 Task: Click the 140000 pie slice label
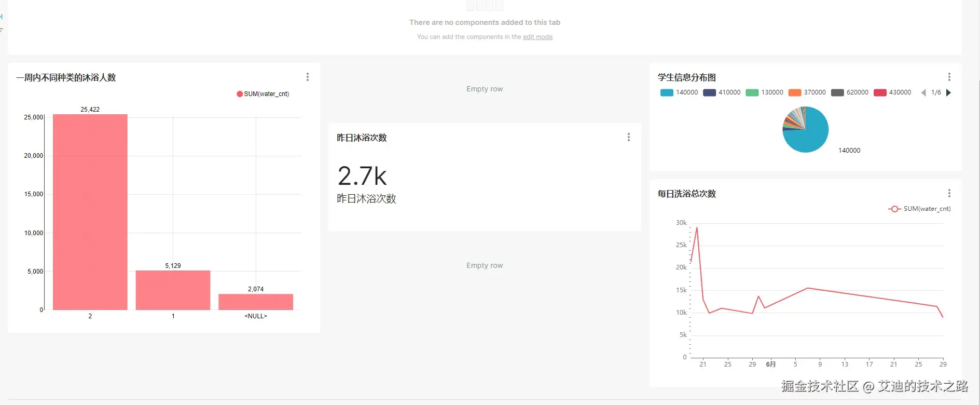tap(849, 151)
